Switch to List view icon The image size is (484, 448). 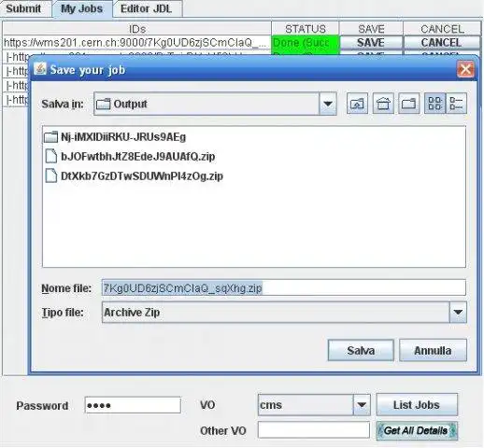434,104
